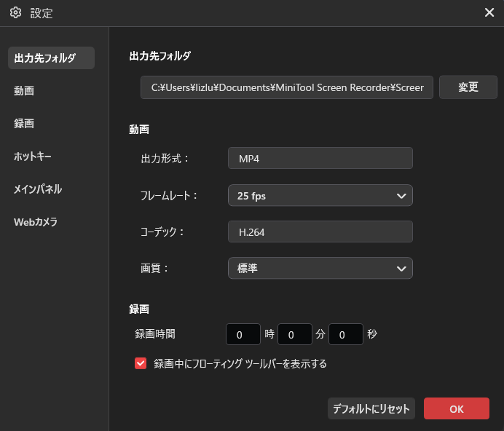Click the MP4 output format field
Image resolution: width=504 pixels, height=431 pixels.
(320, 158)
